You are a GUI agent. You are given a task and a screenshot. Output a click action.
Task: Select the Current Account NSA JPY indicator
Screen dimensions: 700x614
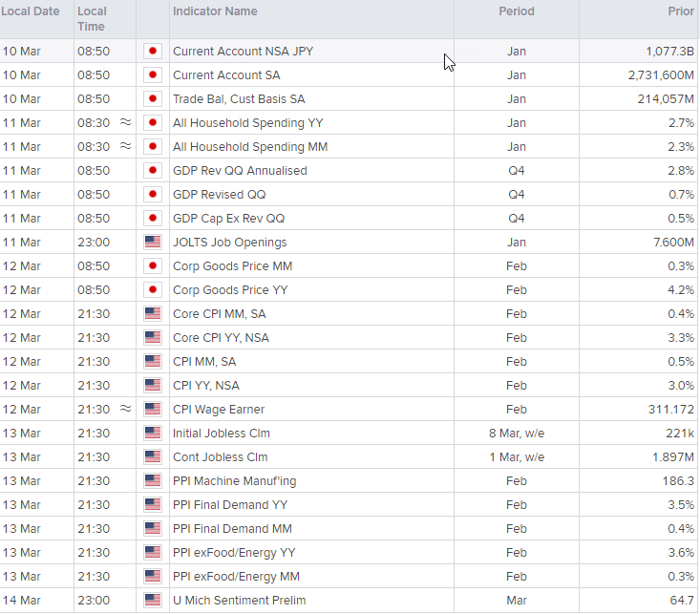pyautogui.click(x=243, y=52)
